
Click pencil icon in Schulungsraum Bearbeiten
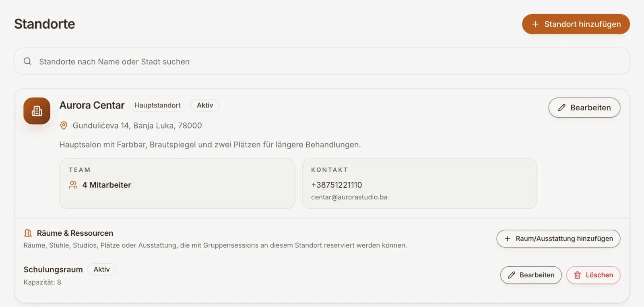point(512,275)
